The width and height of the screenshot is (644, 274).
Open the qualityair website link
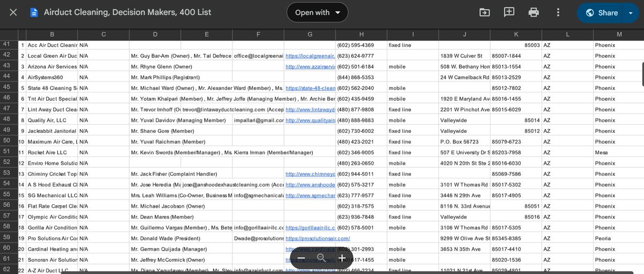tap(310, 120)
